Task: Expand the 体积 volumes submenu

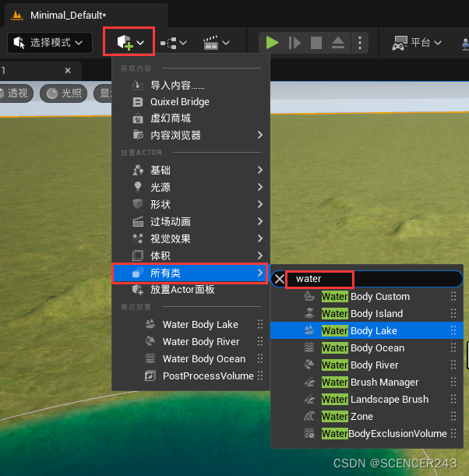Action: [x=191, y=256]
